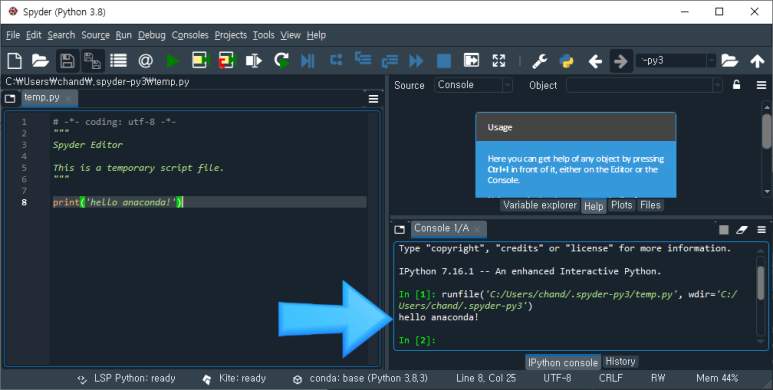773x390 pixels.
Task: Open the Edit menu
Action: click(x=34, y=35)
